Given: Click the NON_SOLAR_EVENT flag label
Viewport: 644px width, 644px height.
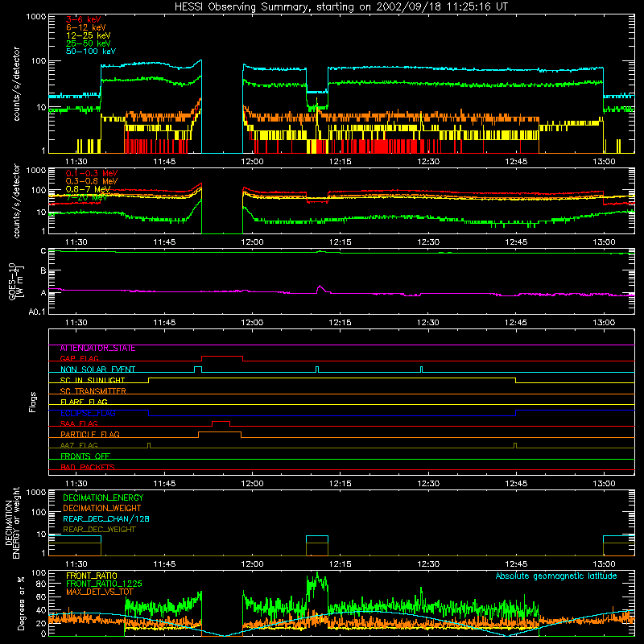Looking at the screenshot, I should tap(97, 369).
